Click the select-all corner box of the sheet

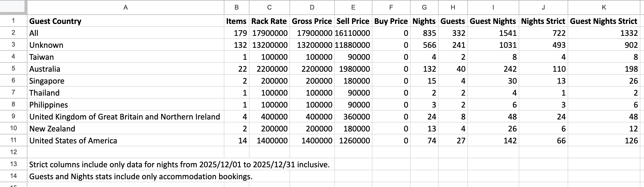[13, 7]
